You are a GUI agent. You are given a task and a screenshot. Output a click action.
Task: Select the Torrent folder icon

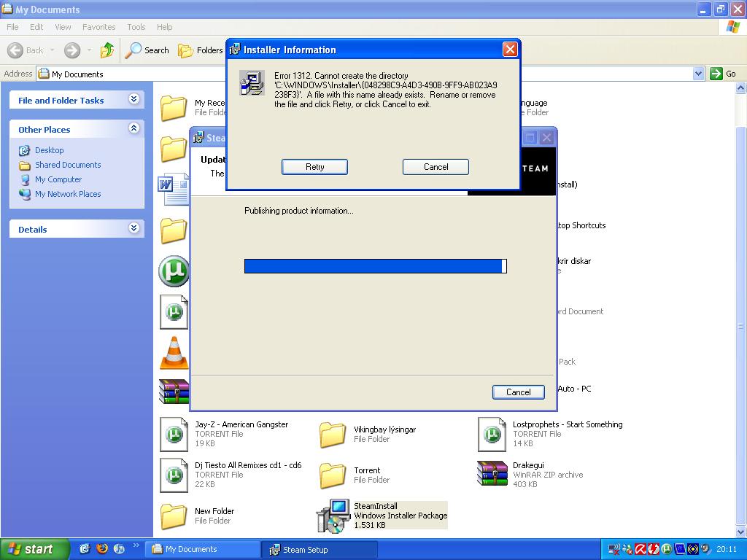[332, 475]
